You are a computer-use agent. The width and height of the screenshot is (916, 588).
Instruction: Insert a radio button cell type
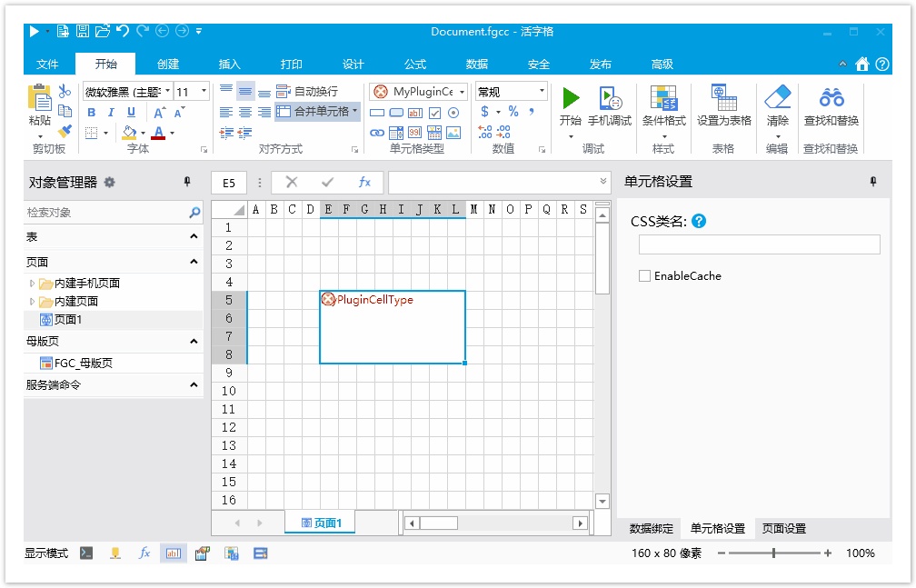click(453, 113)
